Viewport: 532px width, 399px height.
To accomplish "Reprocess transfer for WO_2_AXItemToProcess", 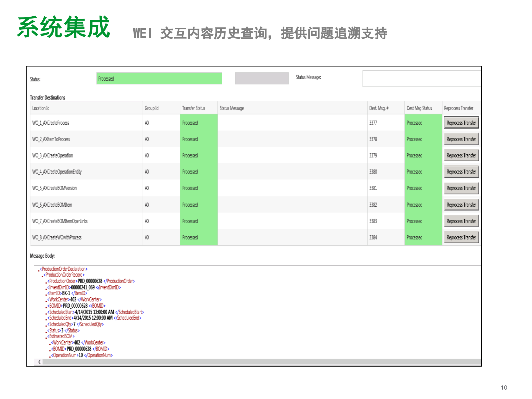I will click(x=461, y=139).
